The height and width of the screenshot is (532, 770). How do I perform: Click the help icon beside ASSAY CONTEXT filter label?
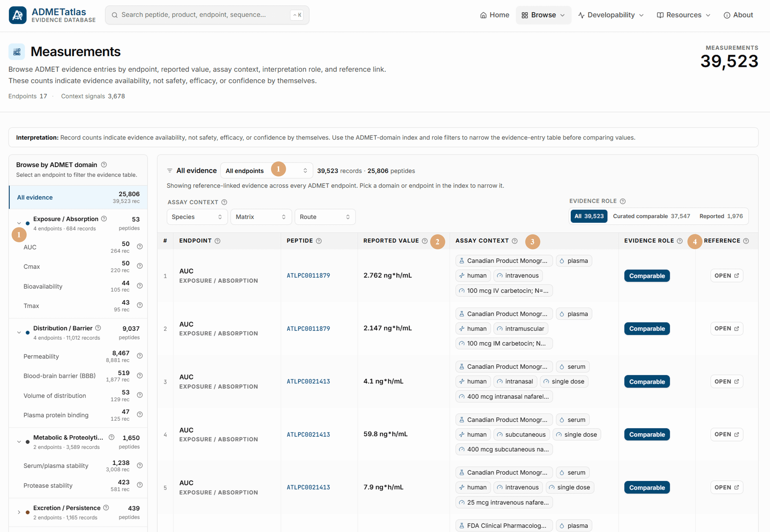pos(224,202)
